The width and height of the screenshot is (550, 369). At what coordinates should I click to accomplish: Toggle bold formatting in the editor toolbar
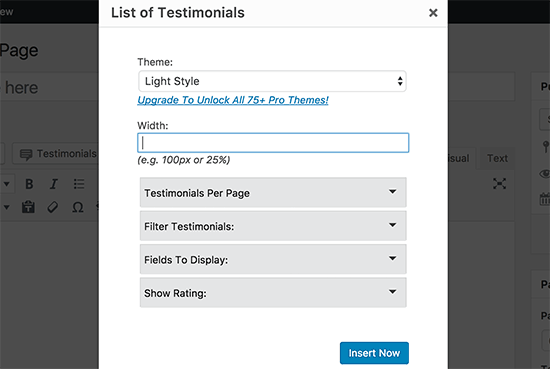[29, 184]
